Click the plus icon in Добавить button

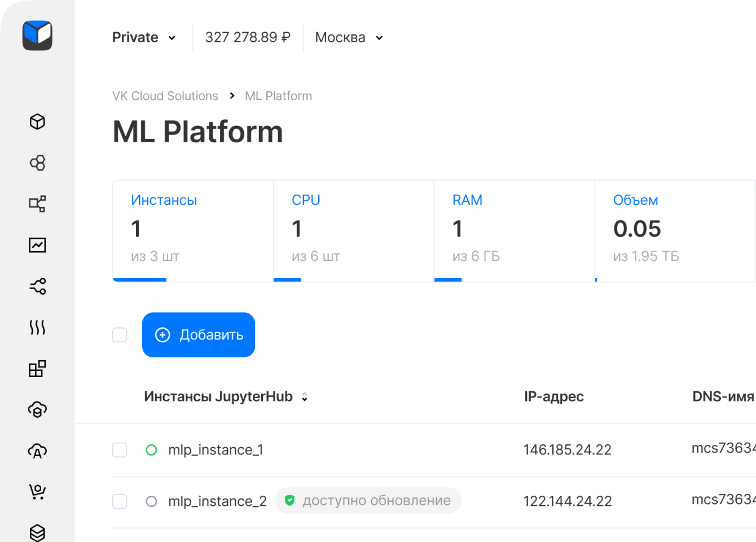click(162, 335)
